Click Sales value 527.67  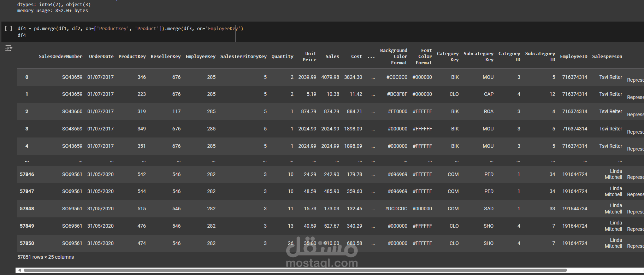tap(331, 226)
